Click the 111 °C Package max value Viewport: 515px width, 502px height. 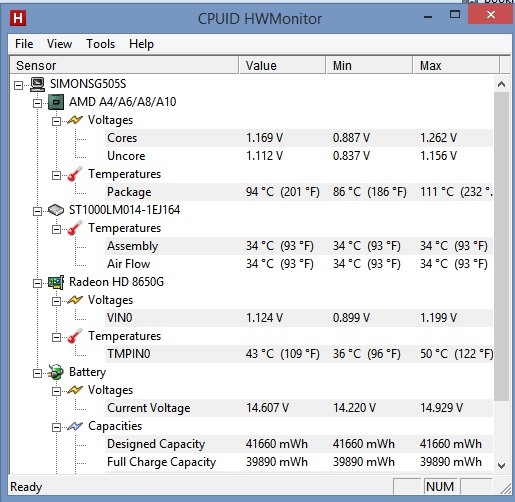(456, 192)
